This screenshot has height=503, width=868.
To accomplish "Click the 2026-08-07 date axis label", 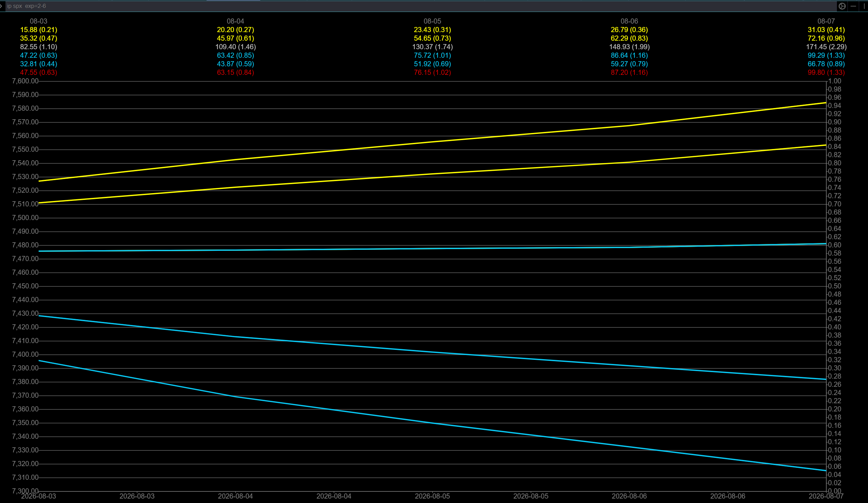I will 826,497.
